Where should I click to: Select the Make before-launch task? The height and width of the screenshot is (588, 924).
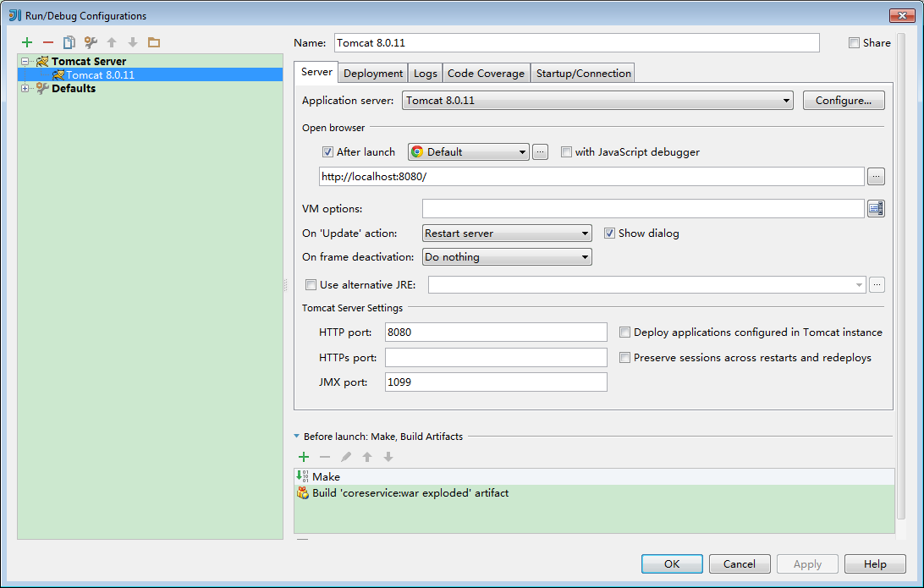(594, 476)
